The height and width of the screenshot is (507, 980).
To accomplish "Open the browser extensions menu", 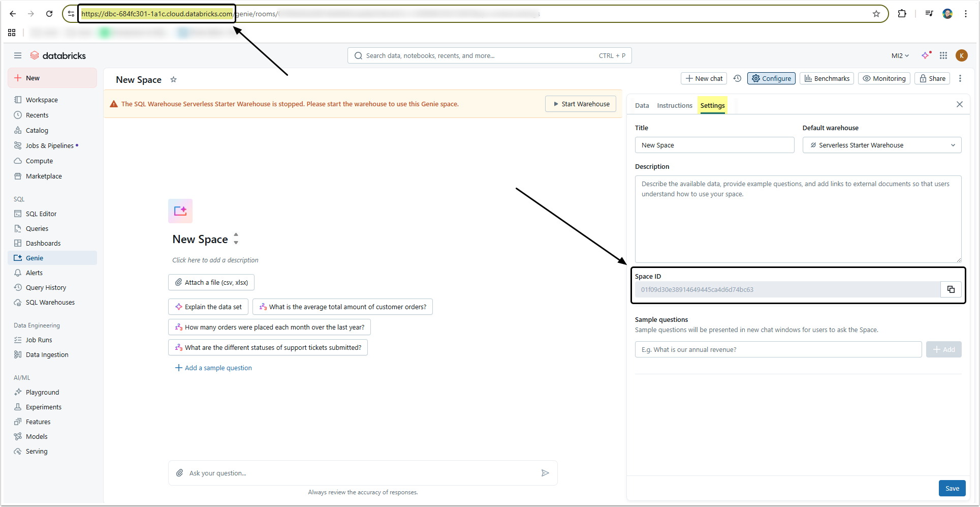I will coord(902,14).
